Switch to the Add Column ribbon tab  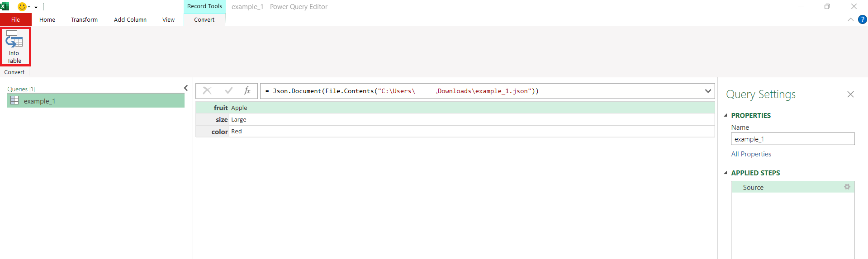[x=130, y=19]
